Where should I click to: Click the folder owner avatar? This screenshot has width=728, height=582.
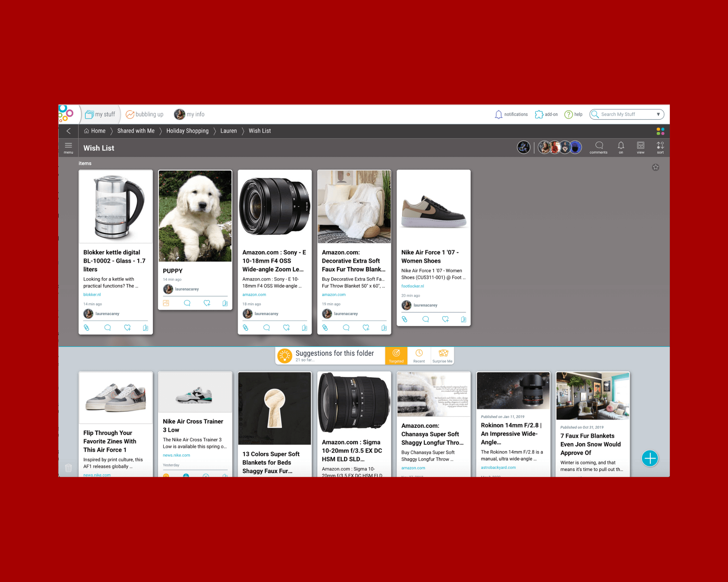tap(524, 147)
